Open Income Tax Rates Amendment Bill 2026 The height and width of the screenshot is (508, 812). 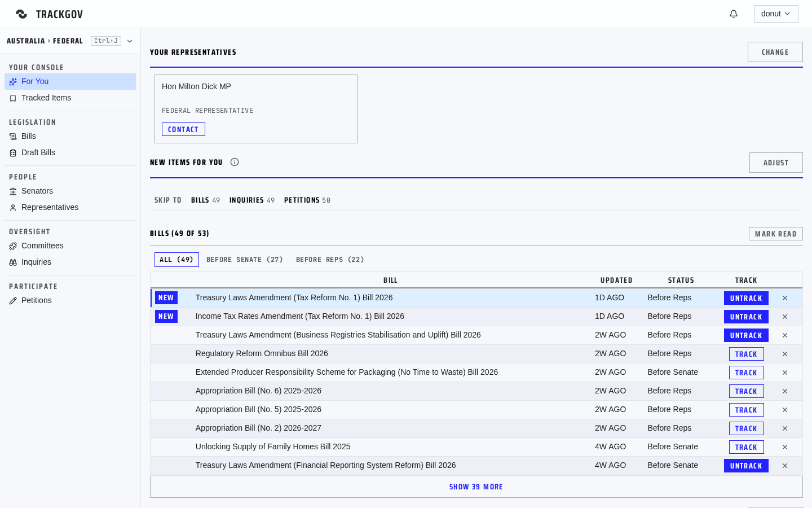coord(299,316)
